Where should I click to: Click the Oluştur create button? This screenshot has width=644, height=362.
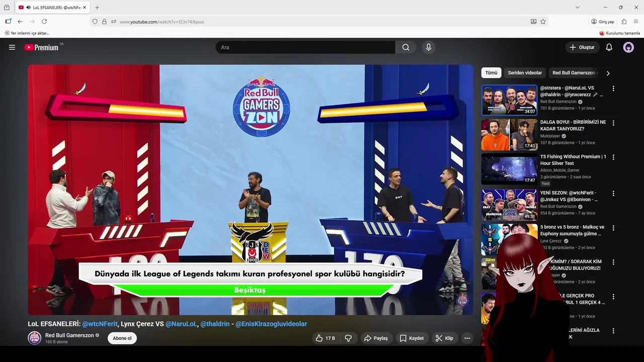point(582,47)
